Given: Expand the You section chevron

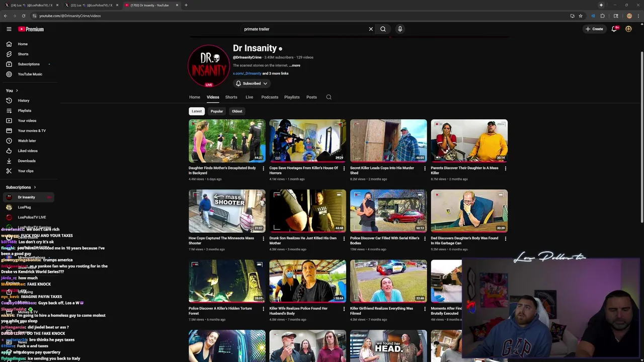Looking at the screenshot, I should (x=17, y=90).
